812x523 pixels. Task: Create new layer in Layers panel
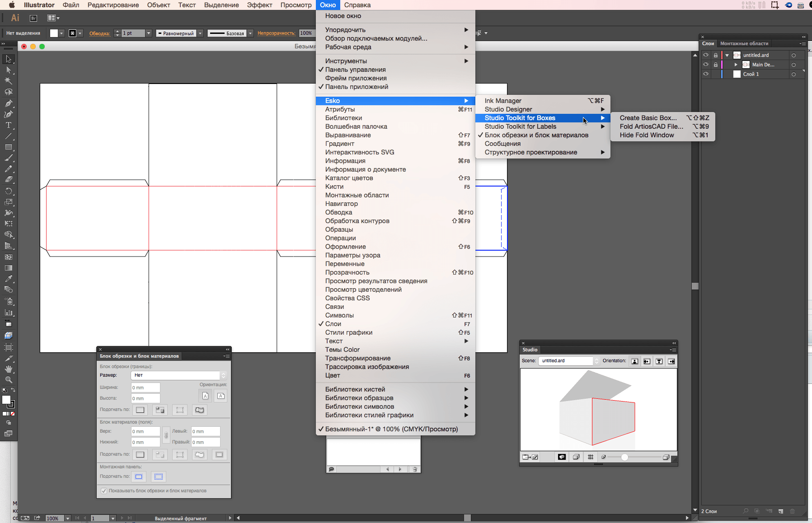[x=781, y=511]
